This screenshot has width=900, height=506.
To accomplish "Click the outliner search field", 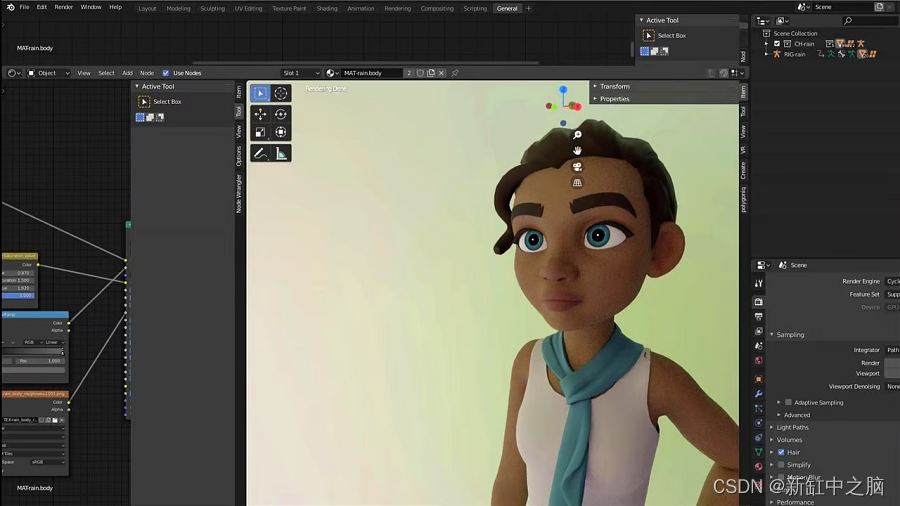I will point(870,21).
